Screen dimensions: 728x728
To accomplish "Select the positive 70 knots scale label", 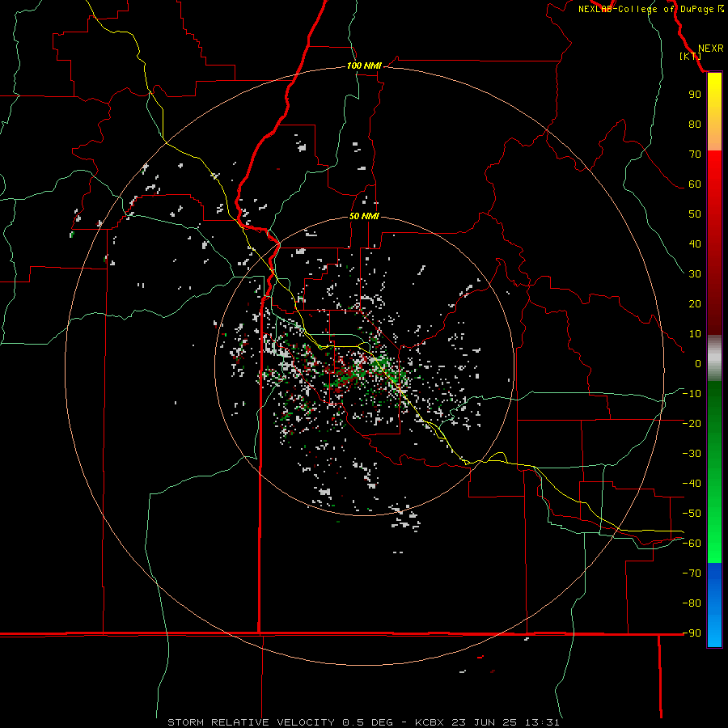I will (695, 154).
